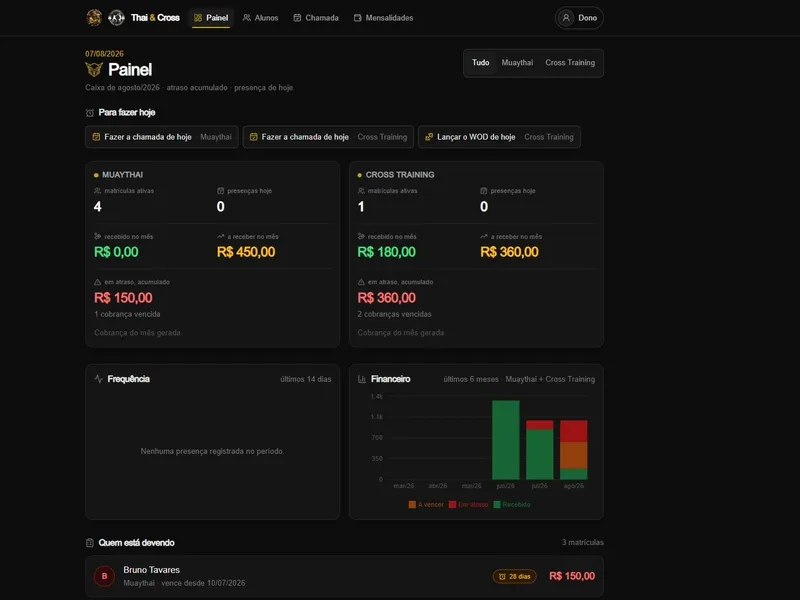Click the 3 matrículas count text
This screenshot has width=800, height=600.
pyautogui.click(x=583, y=542)
